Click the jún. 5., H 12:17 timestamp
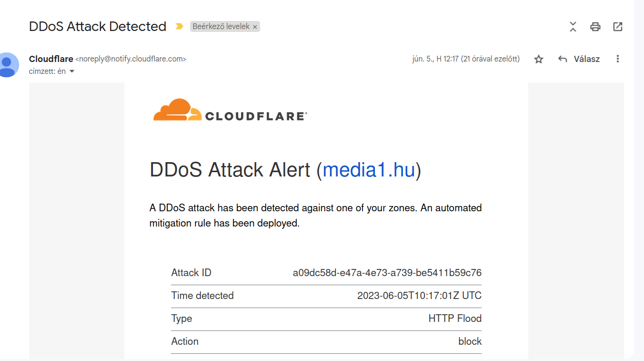The height and width of the screenshot is (361, 644). pos(466,59)
